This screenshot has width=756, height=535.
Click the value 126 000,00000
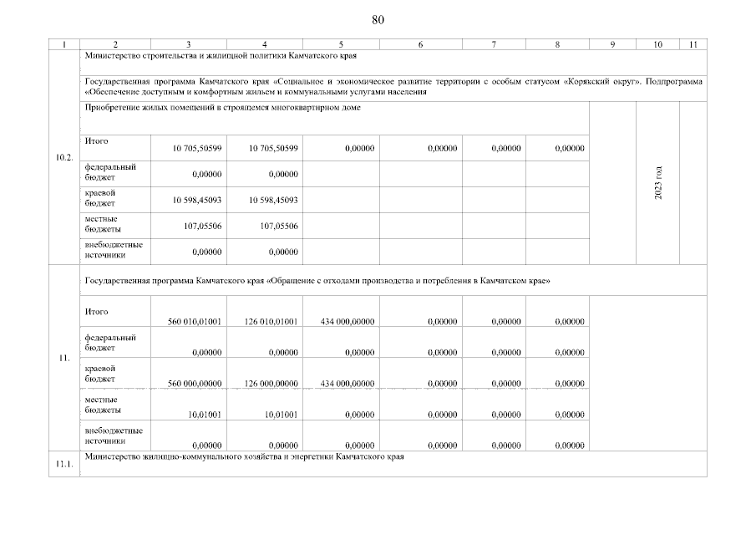[271, 384]
